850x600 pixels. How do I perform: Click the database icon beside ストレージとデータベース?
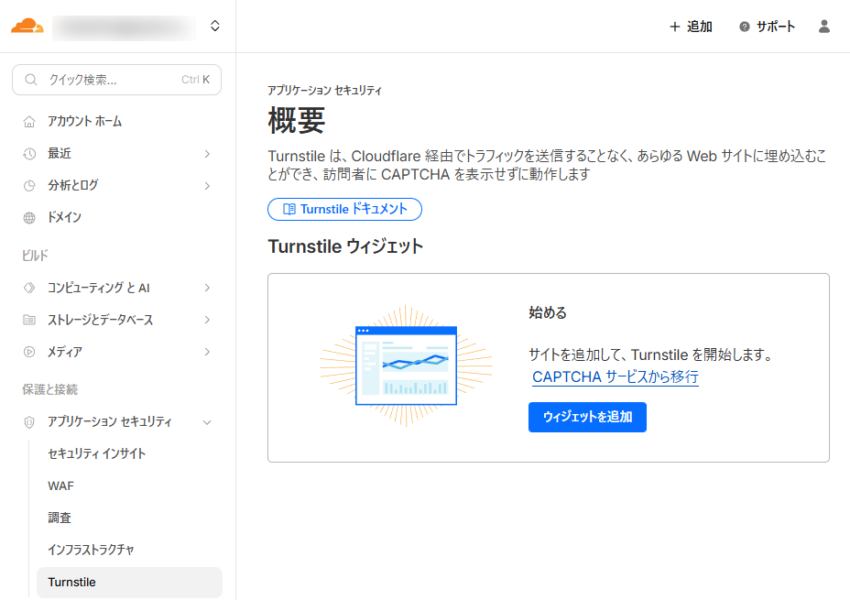point(29,320)
